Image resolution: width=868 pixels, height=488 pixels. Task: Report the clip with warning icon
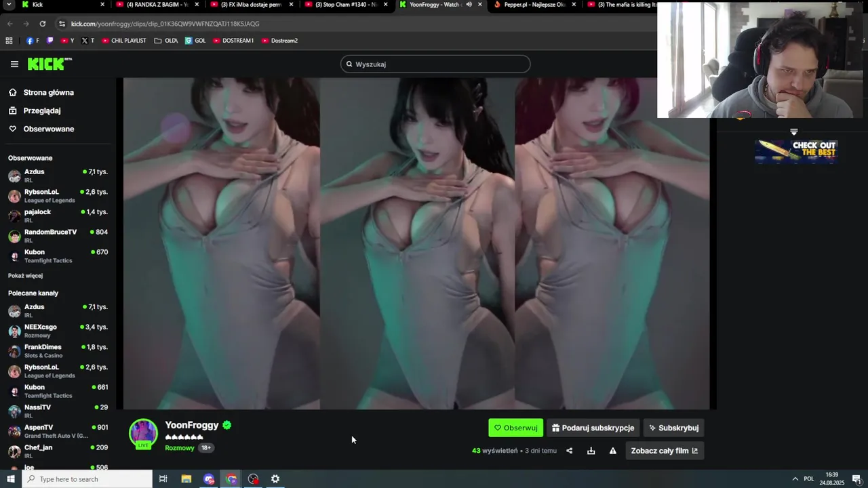613,451
